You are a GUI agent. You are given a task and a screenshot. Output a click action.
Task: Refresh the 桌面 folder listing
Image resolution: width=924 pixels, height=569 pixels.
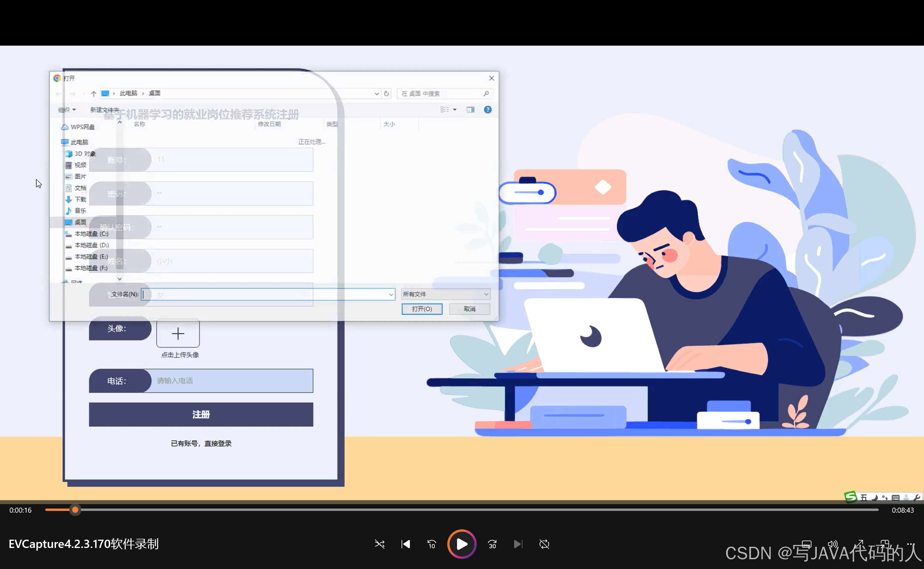(386, 93)
